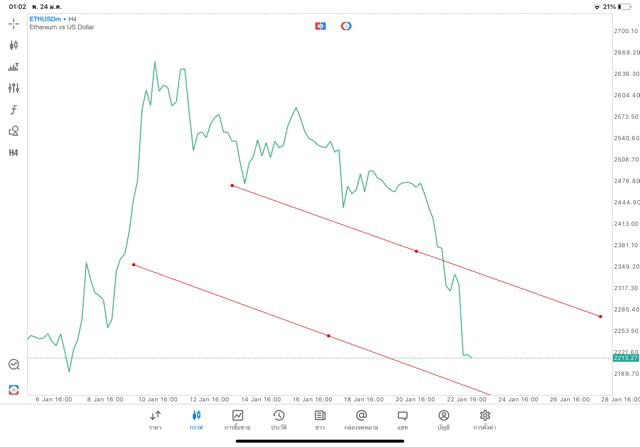Switch to the การซื้อขาย (Trade) tab
640x447 pixels.
(238, 419)
